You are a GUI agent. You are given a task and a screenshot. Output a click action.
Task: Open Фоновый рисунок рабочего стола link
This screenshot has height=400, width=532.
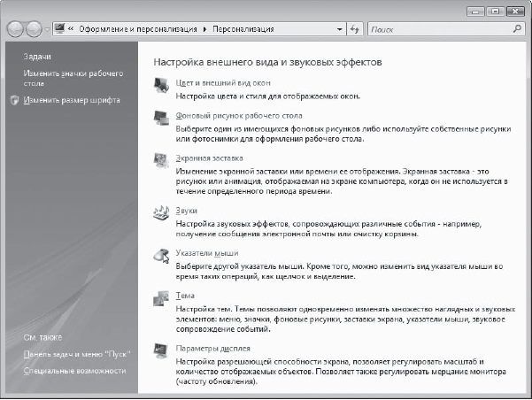point(239,116)
